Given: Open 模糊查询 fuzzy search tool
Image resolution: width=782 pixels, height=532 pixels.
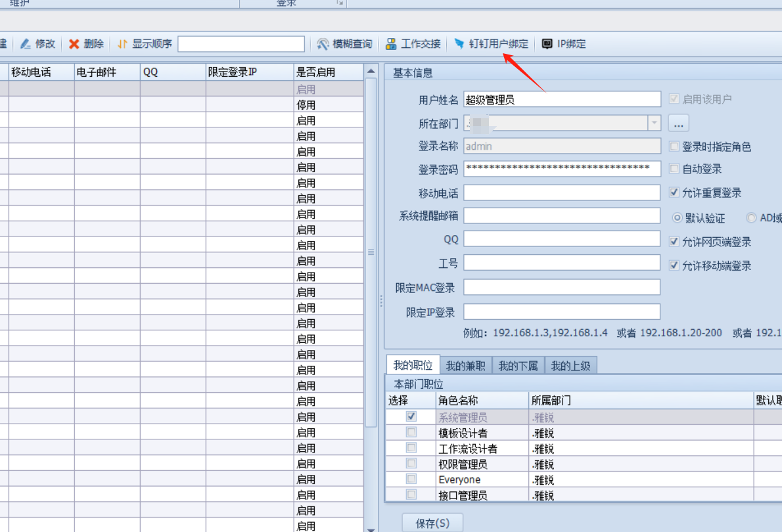Looking at the screenshot, I should [345, 44].
